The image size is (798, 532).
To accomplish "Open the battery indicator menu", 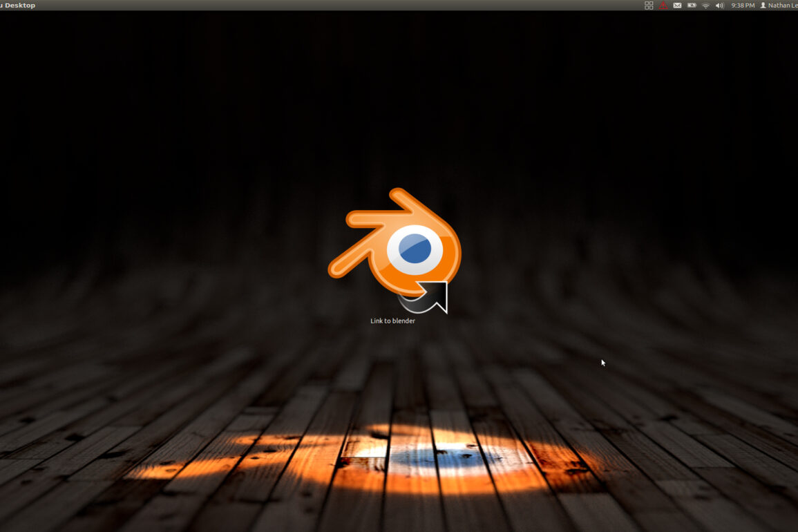I will [x=692, y=6].
